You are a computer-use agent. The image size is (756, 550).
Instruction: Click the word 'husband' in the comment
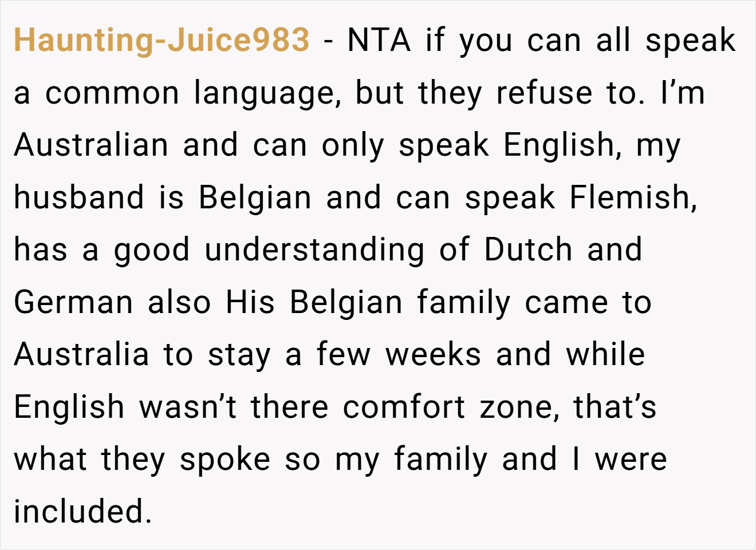click(x=78, y=197)
